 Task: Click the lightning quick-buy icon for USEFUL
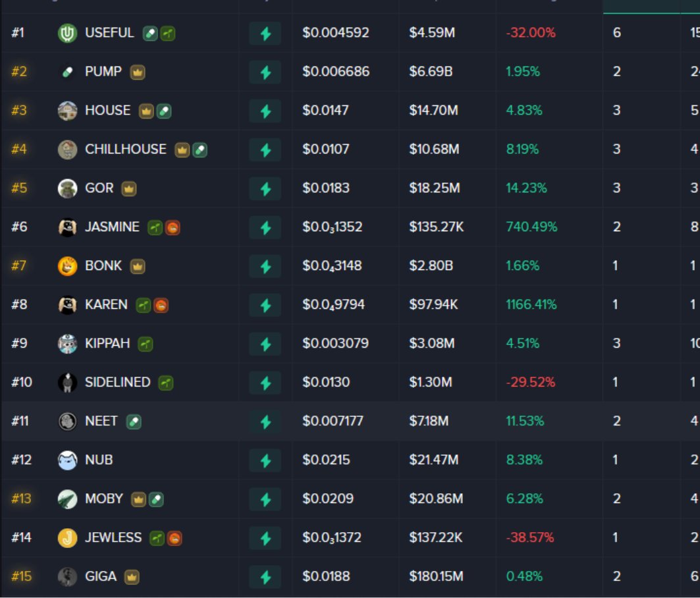265,34
